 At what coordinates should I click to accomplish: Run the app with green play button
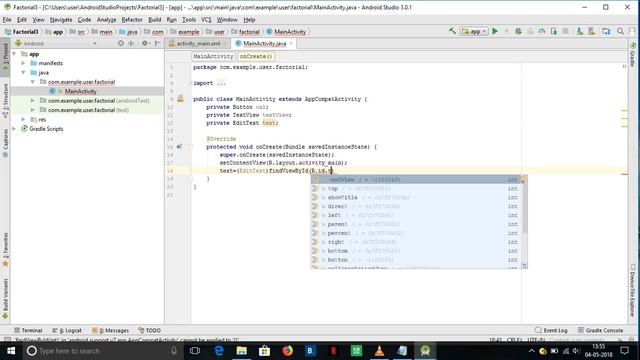coord(495,31)
